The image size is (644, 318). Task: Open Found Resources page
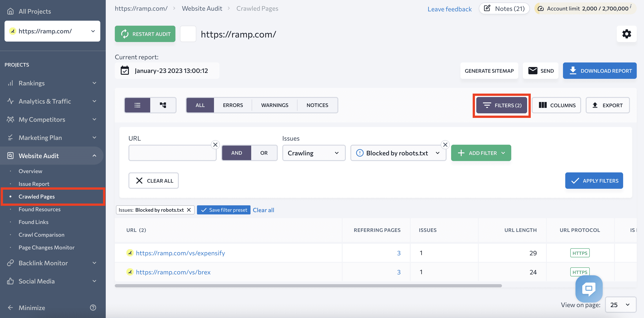[x=39, y=209]
